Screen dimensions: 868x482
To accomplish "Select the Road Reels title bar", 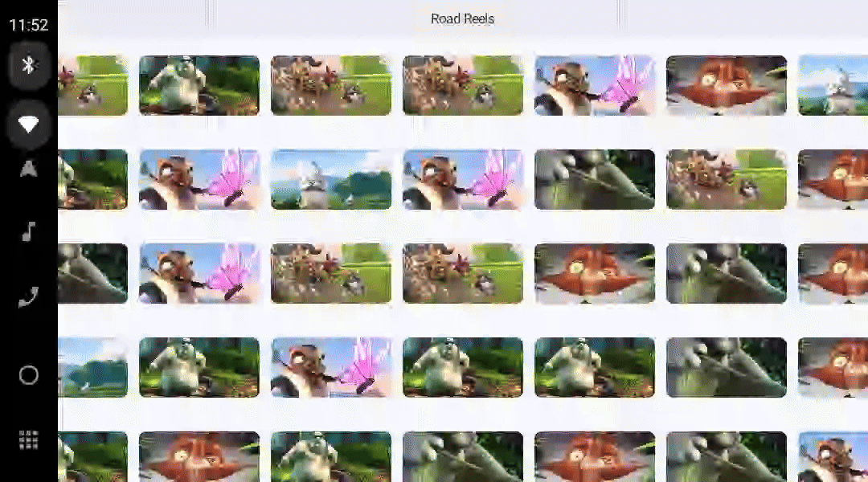I will (462, 18).
